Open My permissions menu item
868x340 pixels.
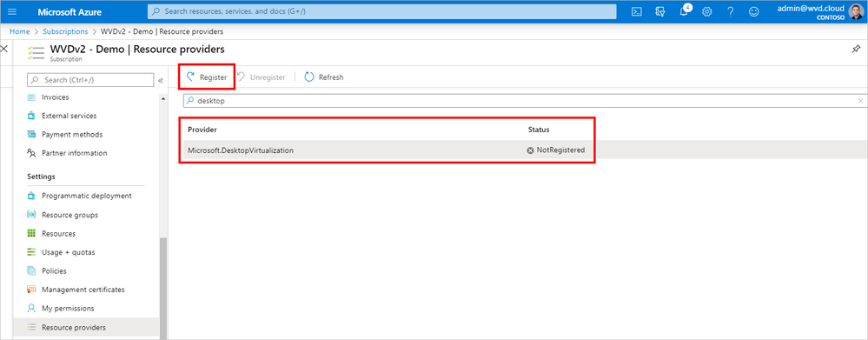[68, 308]
